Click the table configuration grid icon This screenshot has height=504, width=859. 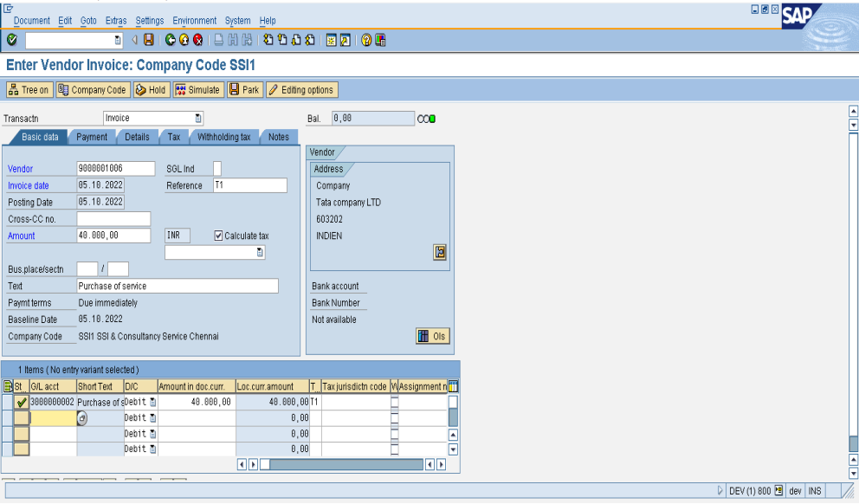pyautogui.click(x=453, y=386)
